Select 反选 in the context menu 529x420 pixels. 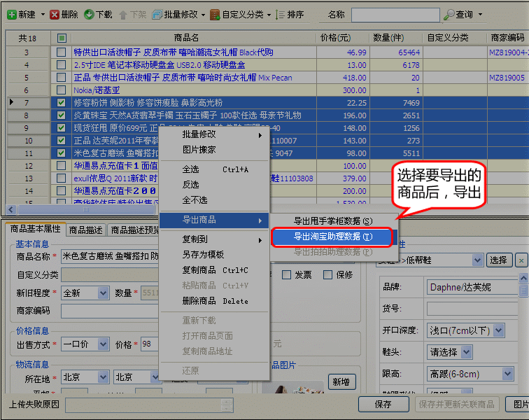point(214,185)
